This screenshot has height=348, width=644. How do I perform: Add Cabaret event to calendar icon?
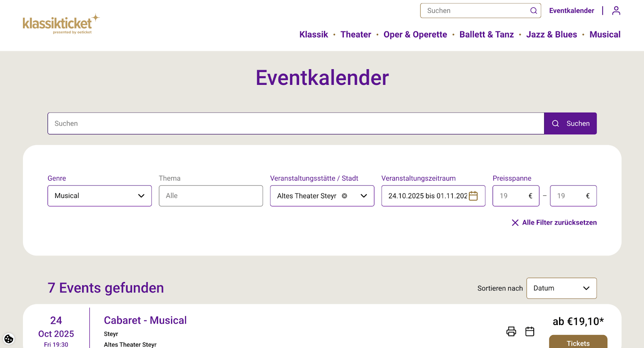(x=530, y=331)
